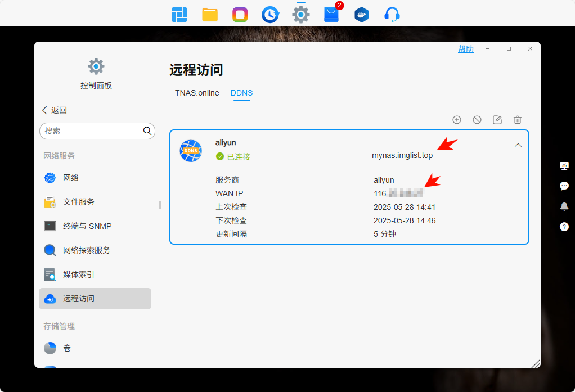Select the DDNS tab
This screenshot has width=575, height=392.
[x=242, y=93]
